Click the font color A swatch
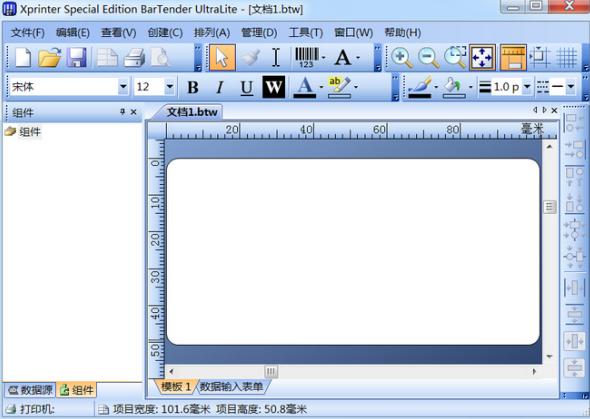Image resolution: width=590 pixels, height=419 pixels. point(305,87)
